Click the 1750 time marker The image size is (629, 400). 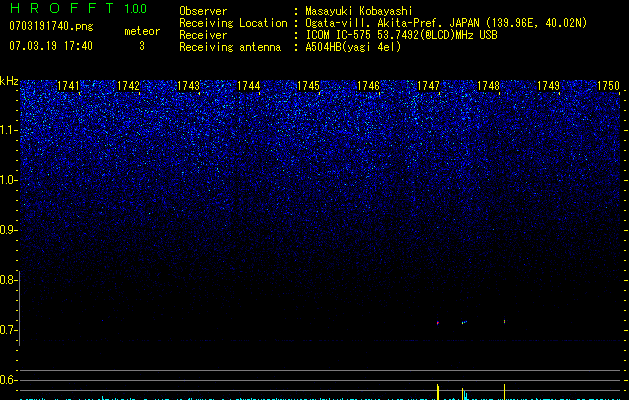point(609,86)
